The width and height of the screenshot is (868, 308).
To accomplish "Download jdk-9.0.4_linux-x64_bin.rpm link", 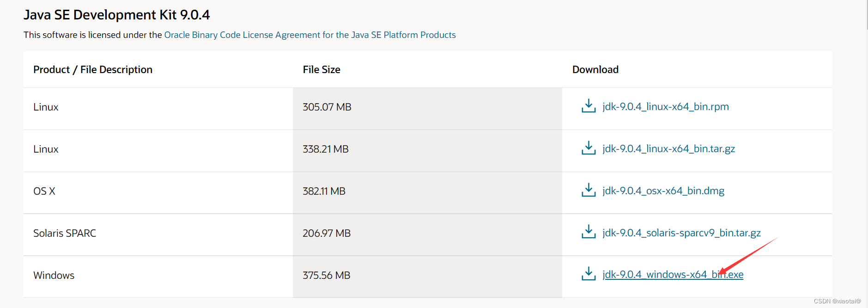I will click(666, 107).
